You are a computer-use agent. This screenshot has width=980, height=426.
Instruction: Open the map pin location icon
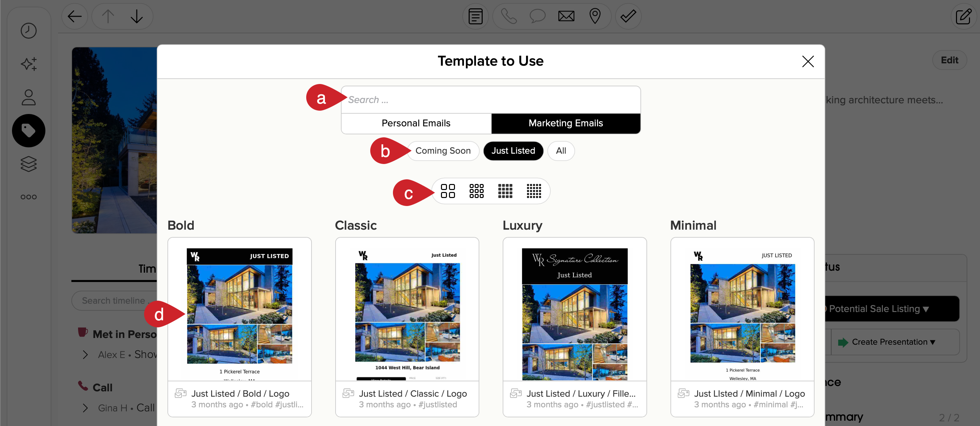595,16
